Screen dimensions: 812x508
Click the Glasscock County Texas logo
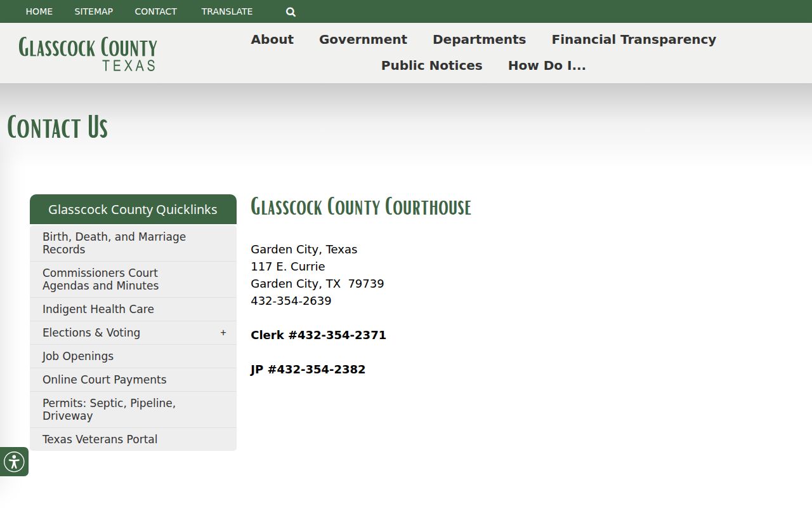88,53
